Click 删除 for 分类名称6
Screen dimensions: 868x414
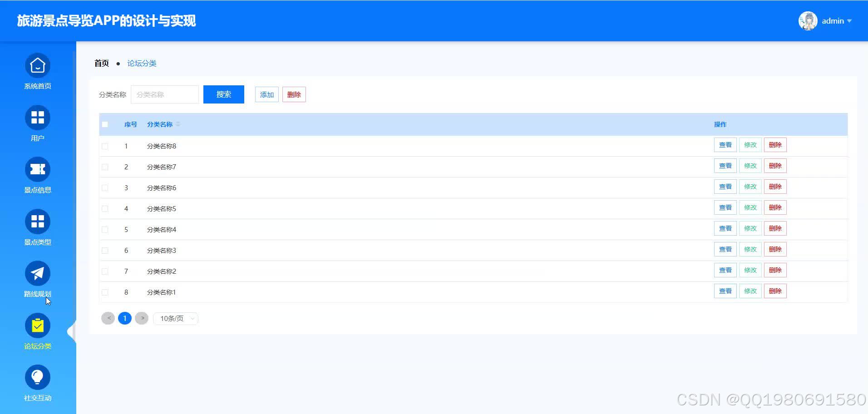click(x=775, y=187)
